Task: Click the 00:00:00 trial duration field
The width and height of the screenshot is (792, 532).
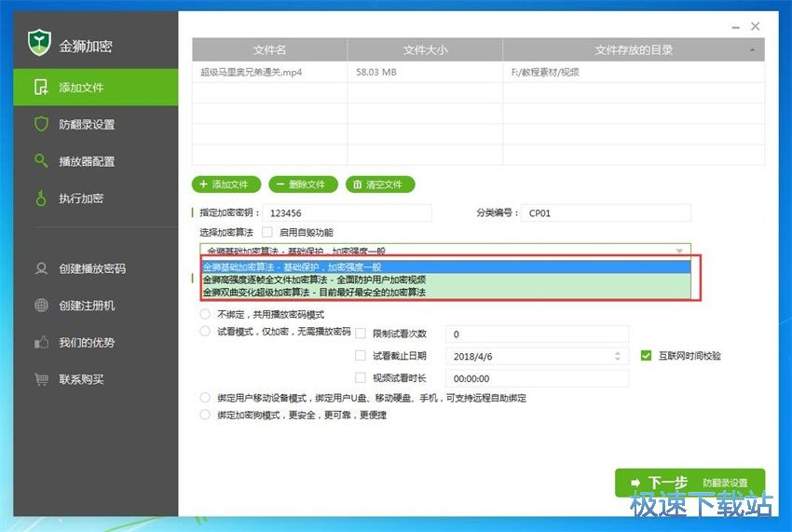Action: click(538, 378)
